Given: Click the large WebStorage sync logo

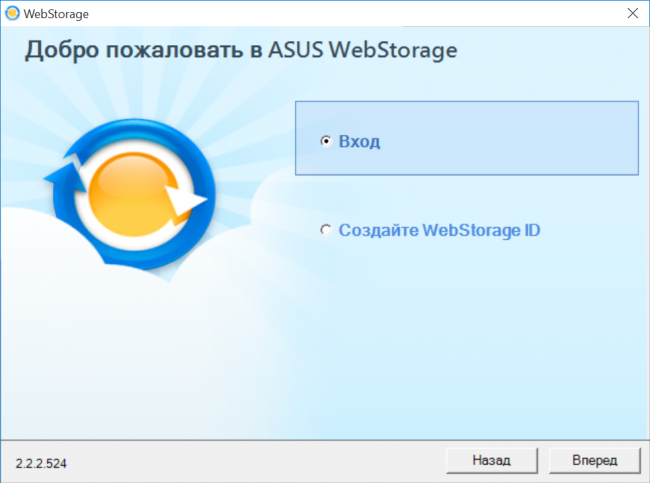Looking at the screenshot, I should click(130, 195).
